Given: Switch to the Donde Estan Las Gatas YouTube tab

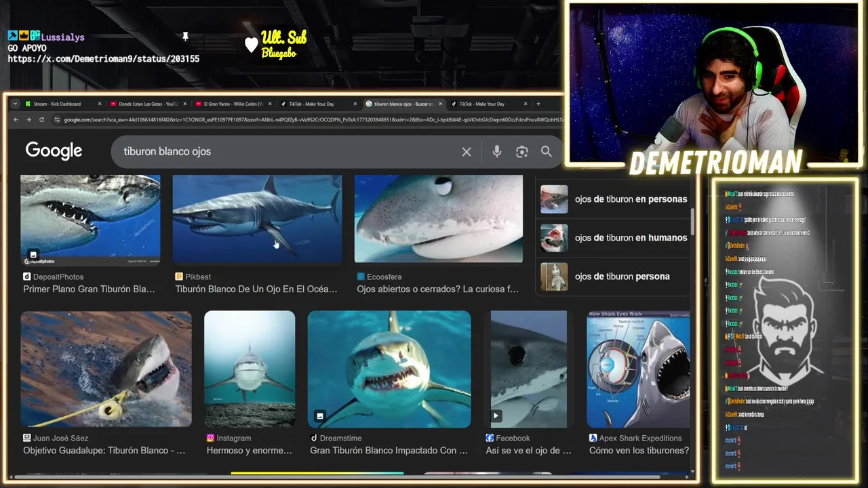Looking at the screenshot, I should [x=148, y=104].
